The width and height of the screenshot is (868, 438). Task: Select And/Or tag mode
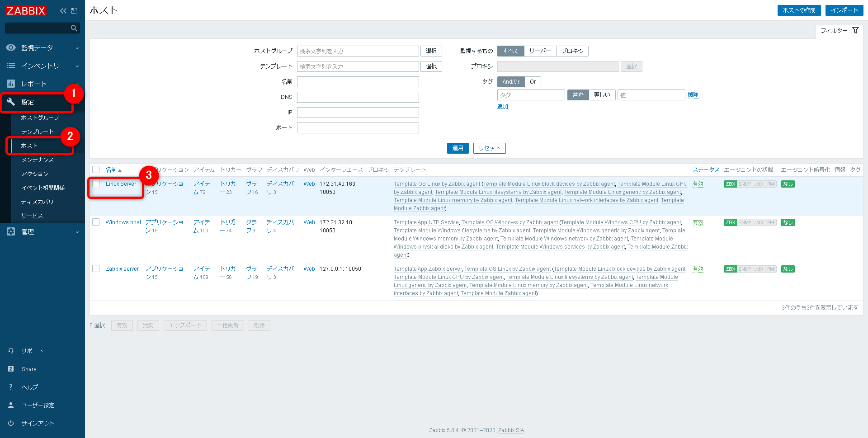[x=511, y=82]
